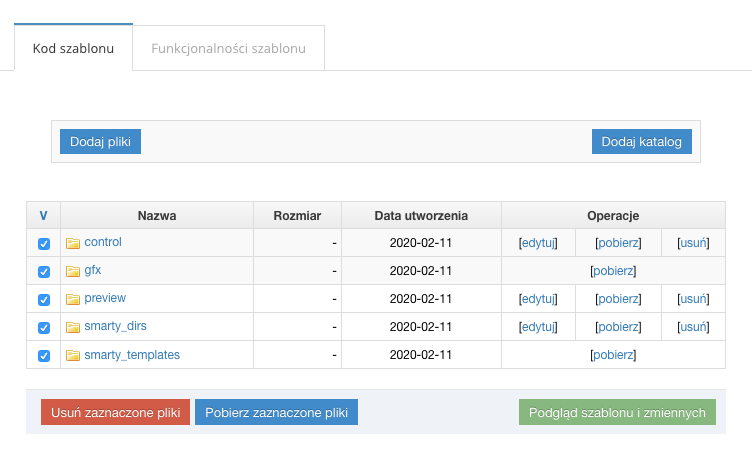This screenshot has height=449, width=752.
Task: Uncheck the control folder checkbox
Action: [44, 244]
